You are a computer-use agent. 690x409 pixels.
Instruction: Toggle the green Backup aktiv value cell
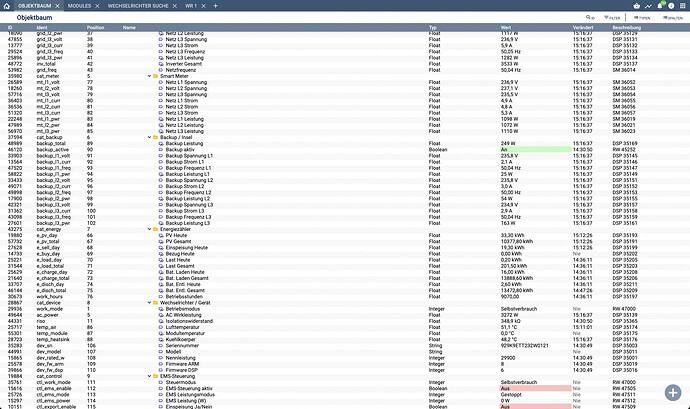point(536,150)
